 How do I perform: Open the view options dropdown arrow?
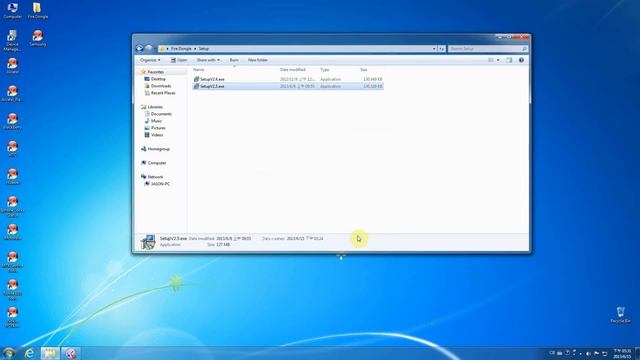(x=498, y=60)
